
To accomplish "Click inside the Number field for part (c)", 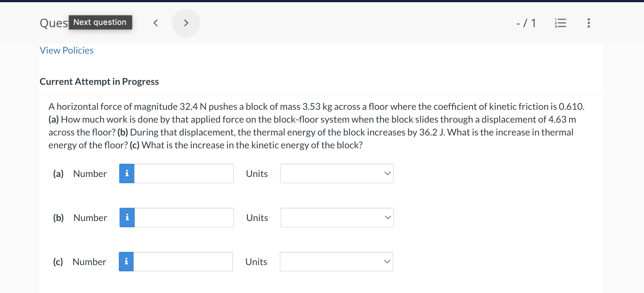I will tap(183, 261).
